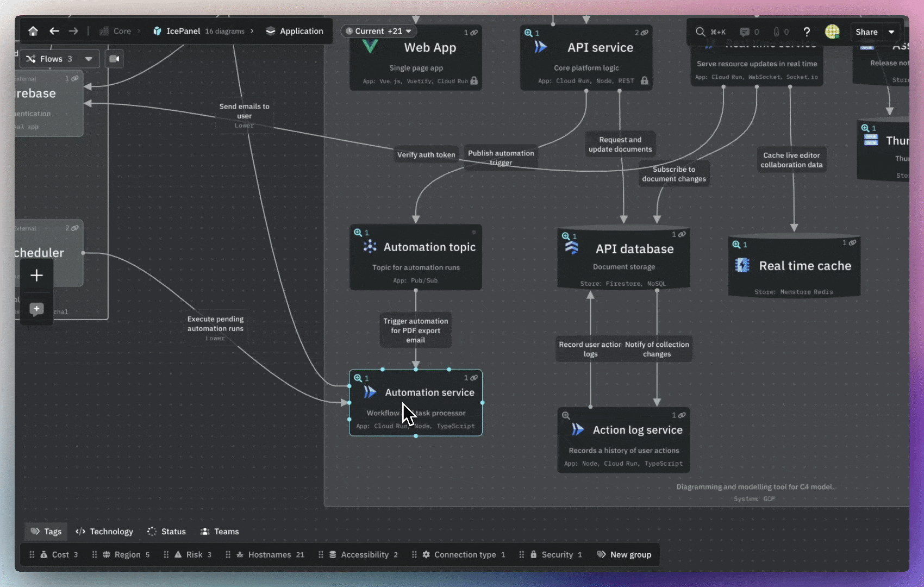Zoom into Automation topic via magnifier icon
924x587 pixels.
pyautogui.click(x=358, y=233)
